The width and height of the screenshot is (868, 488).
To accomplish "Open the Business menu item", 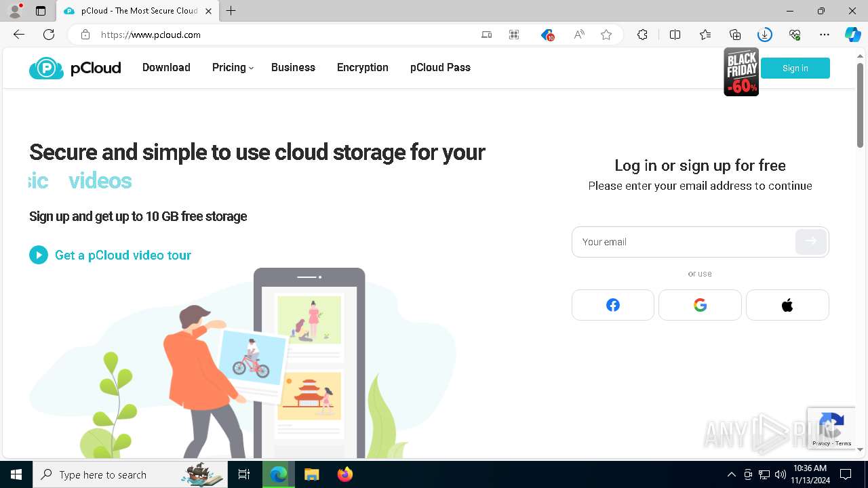I will pos(293,68).
